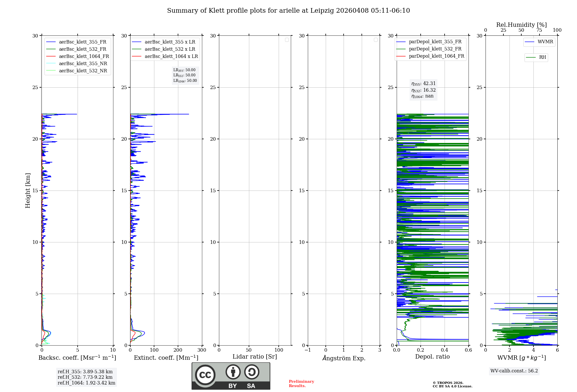The width and height of the screenshot is (577, 392).
Task: Select aerBsc_klett_355_NR legend entry
Action: [83, 64]
